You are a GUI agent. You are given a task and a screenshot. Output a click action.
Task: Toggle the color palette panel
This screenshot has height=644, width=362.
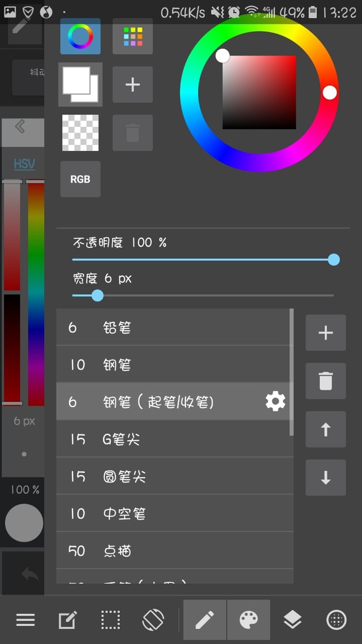[x=249, y=620]
